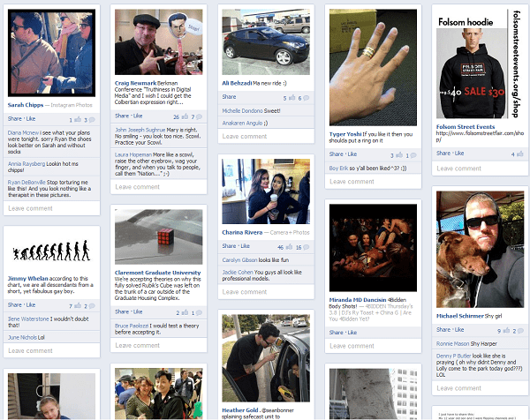Click Like on Charina Rivera post
The height and width of the screenshot is (420, 530).
[x=245, y=246]
